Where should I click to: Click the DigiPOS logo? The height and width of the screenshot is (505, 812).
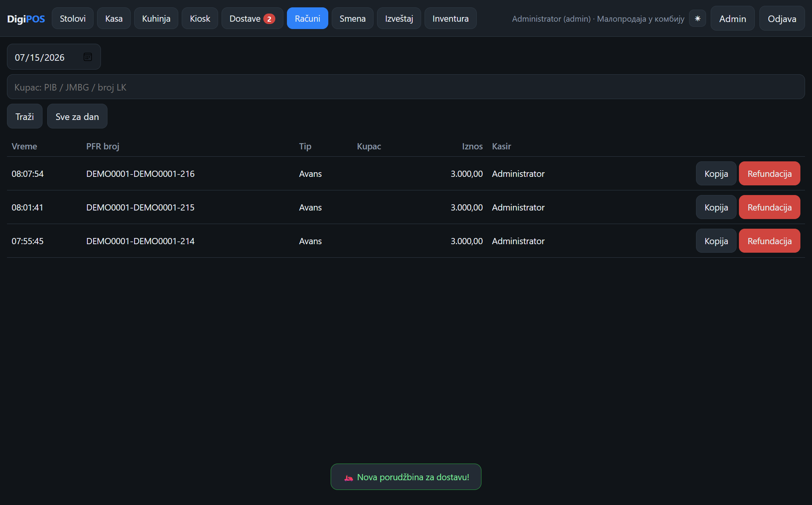click(x=26, y=19)
